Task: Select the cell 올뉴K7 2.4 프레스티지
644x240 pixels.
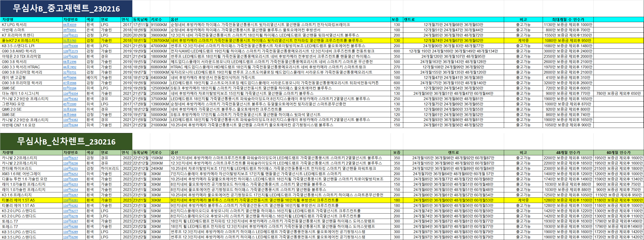Action: click(x=31, y=40)
